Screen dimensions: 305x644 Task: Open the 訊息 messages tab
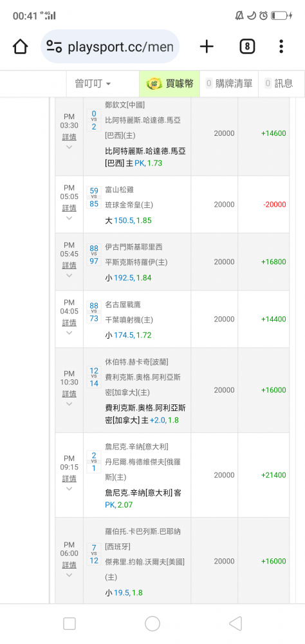point(279,84)
